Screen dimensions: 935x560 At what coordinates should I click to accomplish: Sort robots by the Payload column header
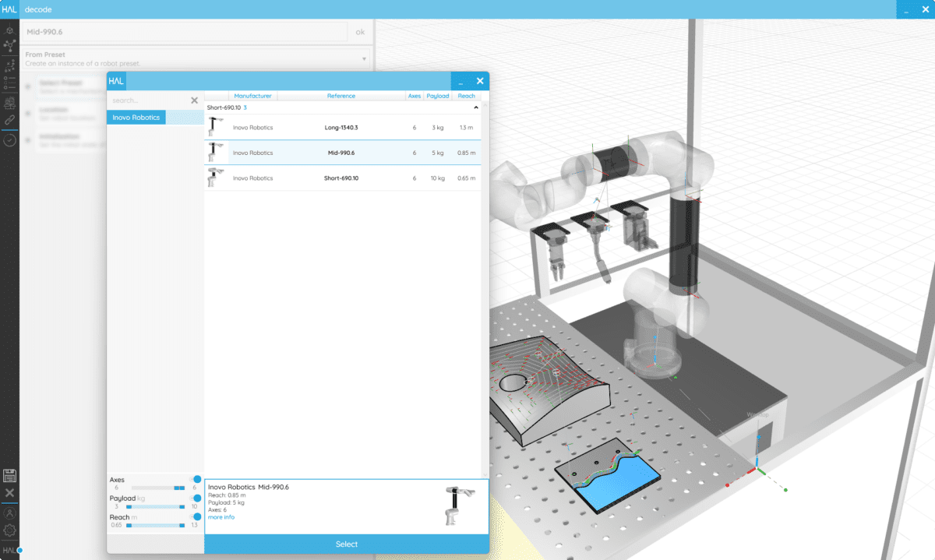pyautogui.click(x=437, y=95)
